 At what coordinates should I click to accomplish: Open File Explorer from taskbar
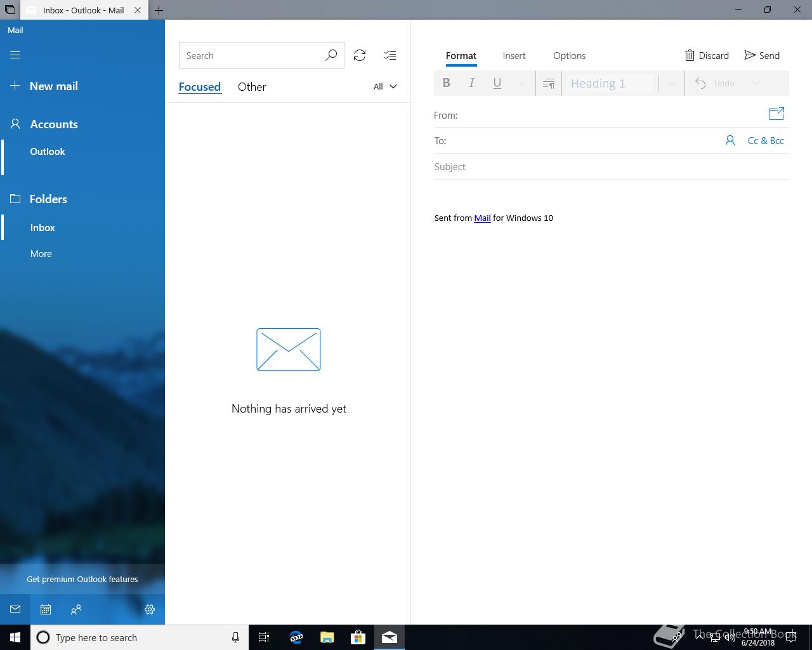click(327, 637)
